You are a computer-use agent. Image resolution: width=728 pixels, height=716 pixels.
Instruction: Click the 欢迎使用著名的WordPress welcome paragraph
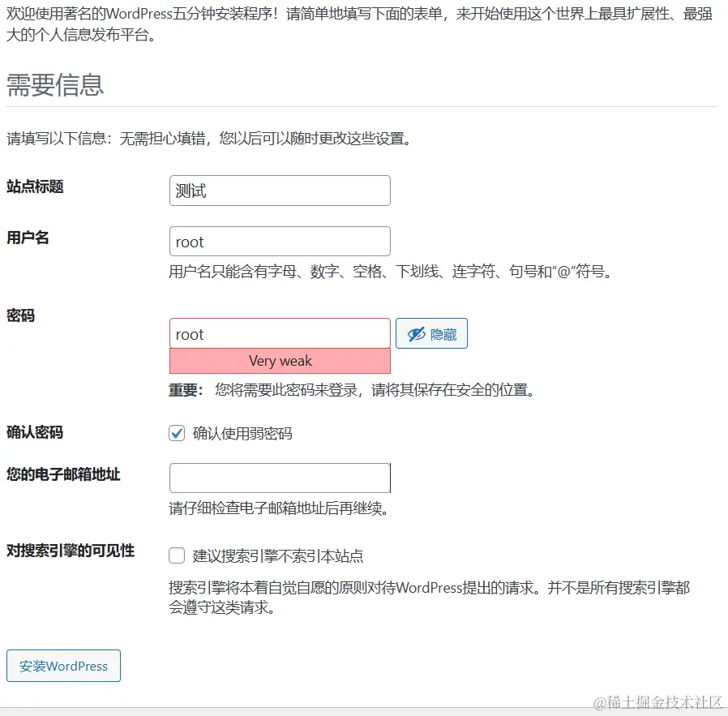359,24
